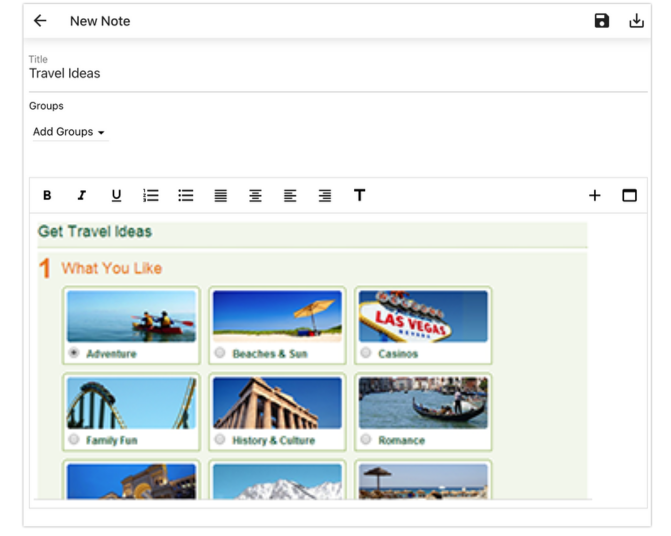
Task: Center align the text
Action: point(255,195)
